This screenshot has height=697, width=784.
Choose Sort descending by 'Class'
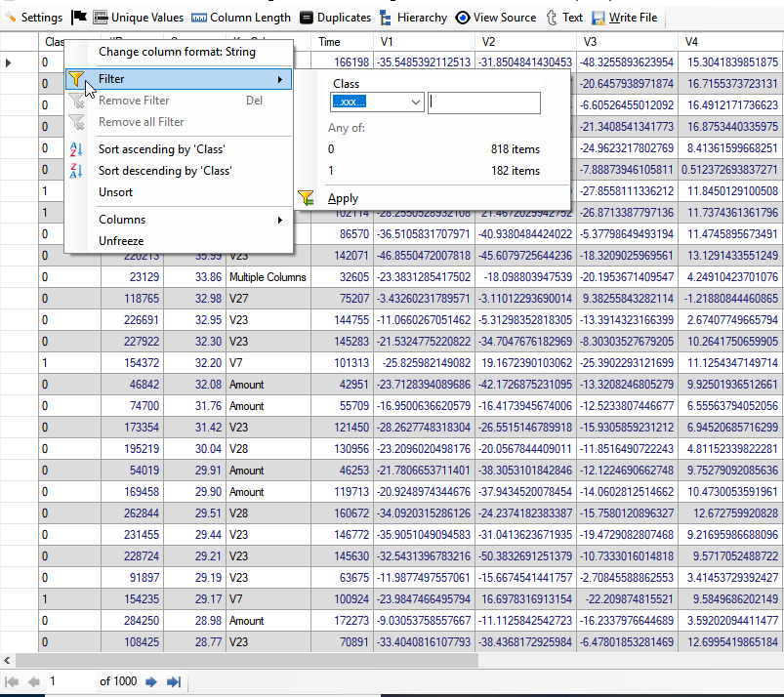tap(165, 171)
